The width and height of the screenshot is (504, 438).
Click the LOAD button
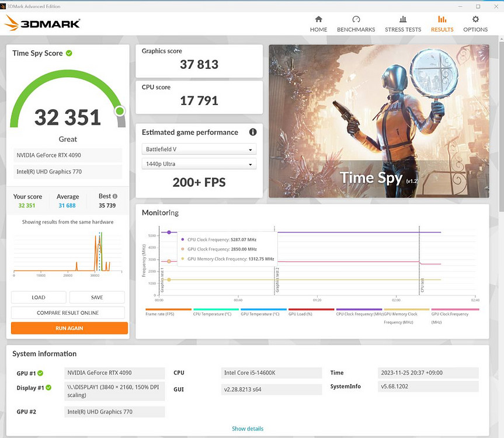(39, 297)
